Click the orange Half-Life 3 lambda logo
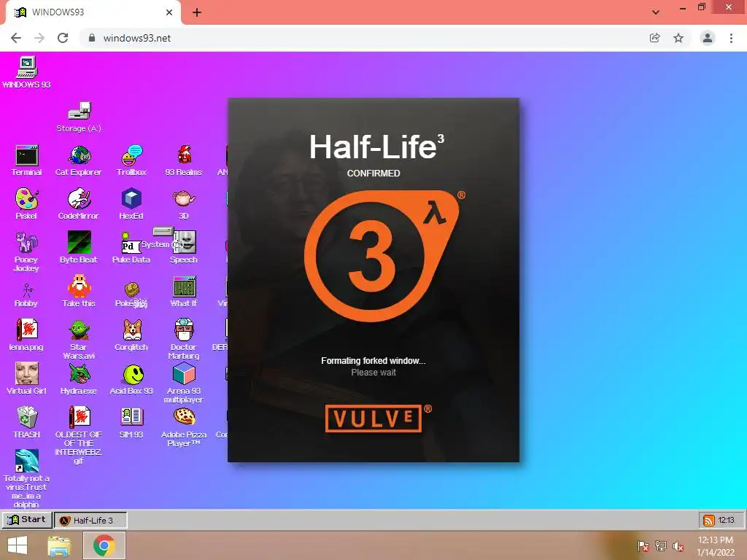Screen dimensions: 747x560 tap(381, 256)
